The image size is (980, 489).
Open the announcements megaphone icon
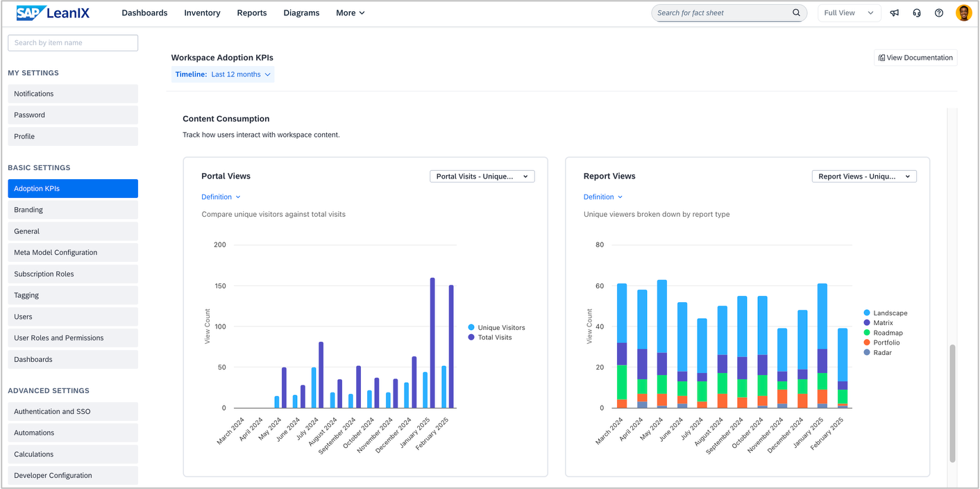tap(895, 13)
